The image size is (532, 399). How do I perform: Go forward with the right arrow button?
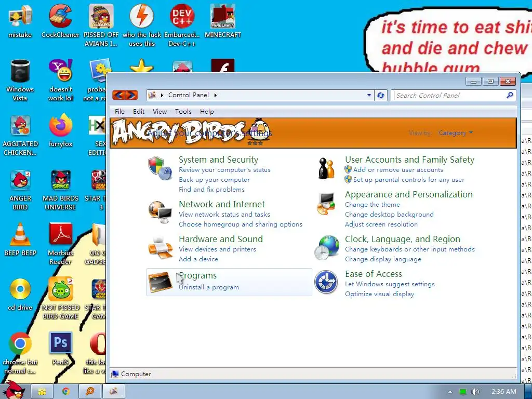(131, 95)
